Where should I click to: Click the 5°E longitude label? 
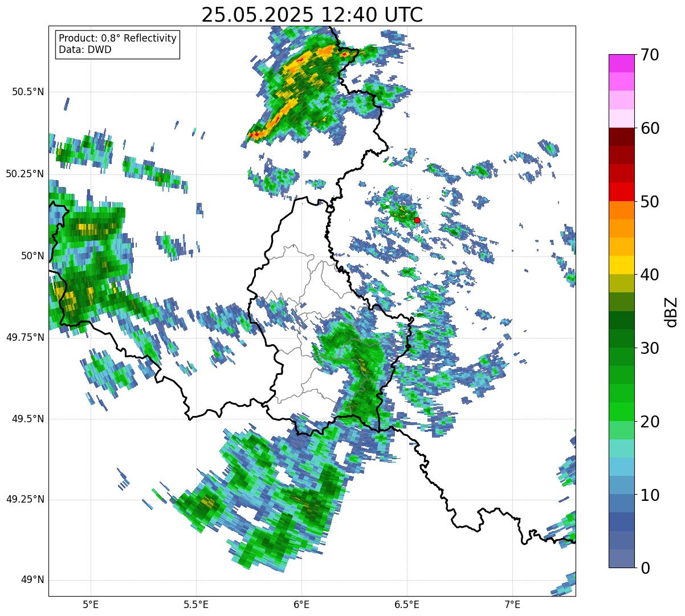pos(91,605)
